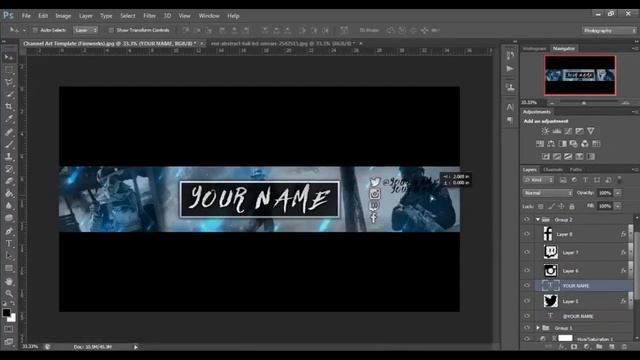640x360 pixels.
Task: Hide Layer 8 with eye icon
Action: coord(527,234)
